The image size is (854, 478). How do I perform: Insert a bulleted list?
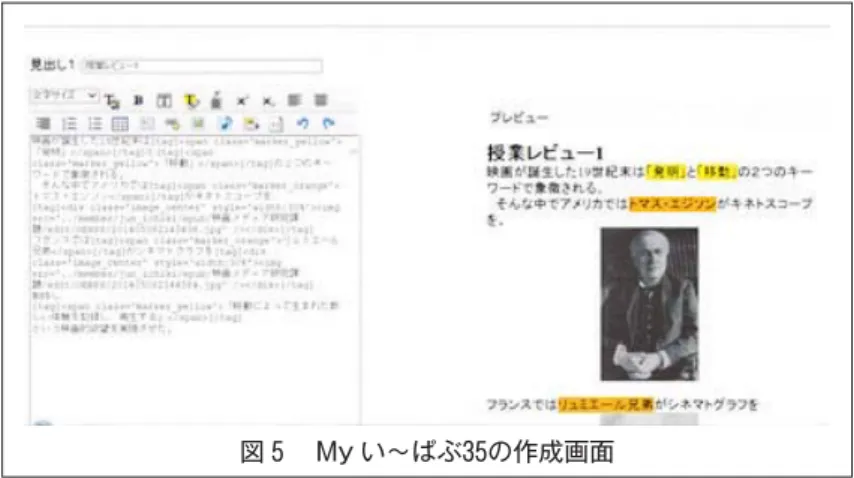pyautogui.click(x=95, y=124)
